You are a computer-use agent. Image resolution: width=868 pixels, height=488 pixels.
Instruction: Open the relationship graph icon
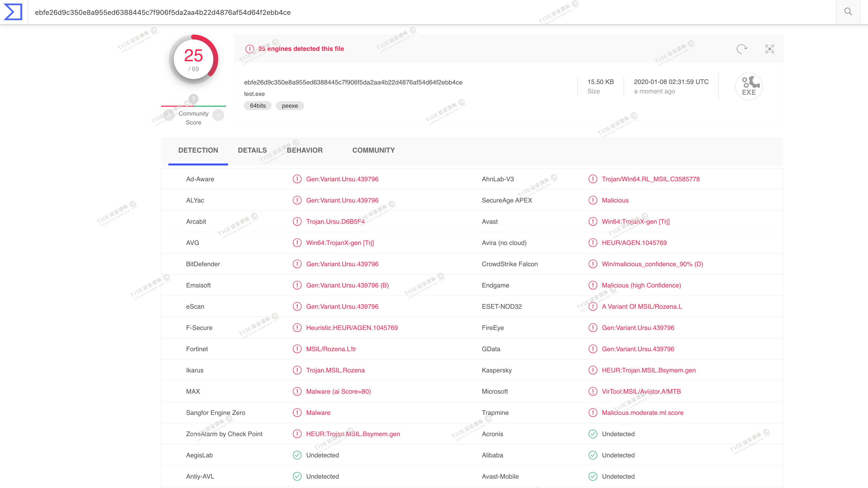pyautogui.click(x=769, y=49)
